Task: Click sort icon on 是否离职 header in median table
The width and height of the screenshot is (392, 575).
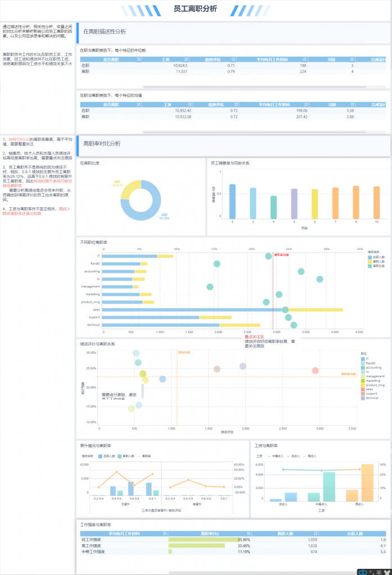Action: (x=139, y=60)
